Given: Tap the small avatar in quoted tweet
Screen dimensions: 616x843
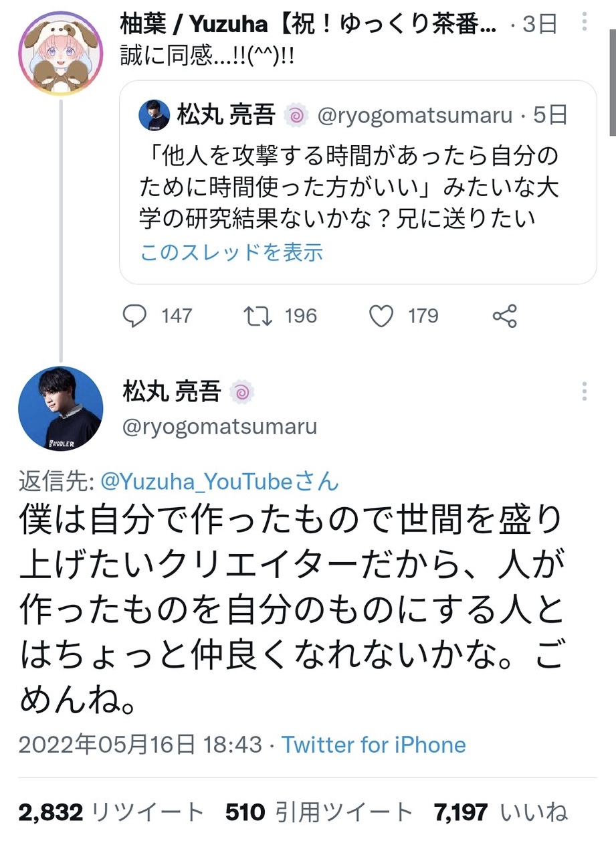Looking at the screenshot, I should (154, 116).
